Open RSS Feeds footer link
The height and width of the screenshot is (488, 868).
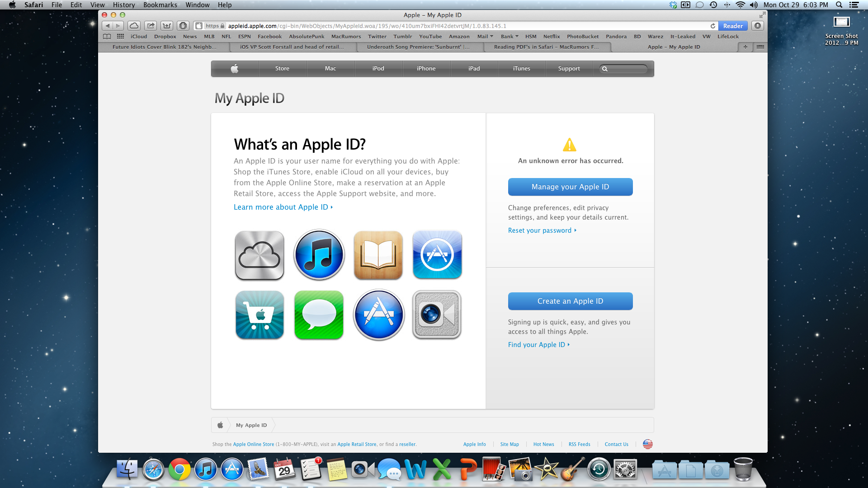pos(579,445)
